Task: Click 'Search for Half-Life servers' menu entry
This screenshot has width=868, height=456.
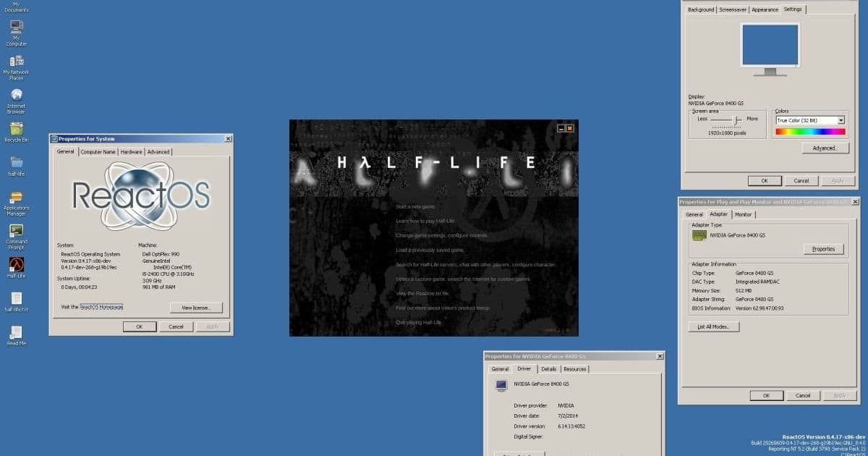Action: (x=476, y=265)
